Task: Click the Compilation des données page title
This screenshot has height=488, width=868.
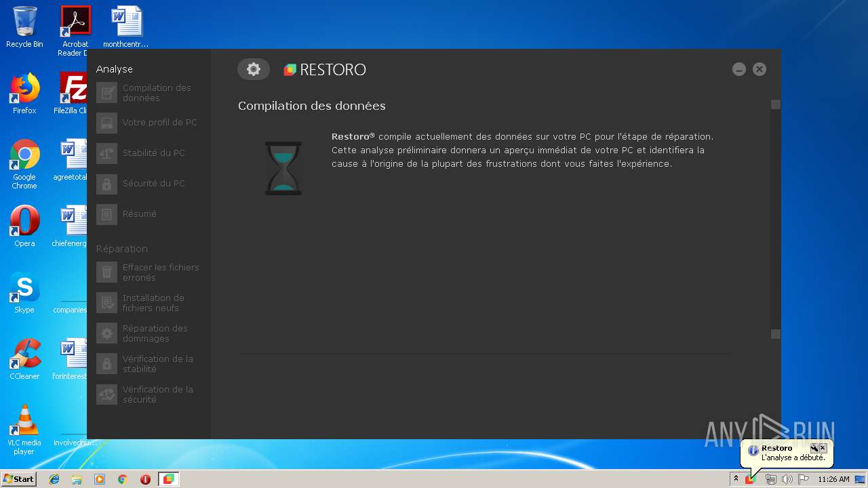Action: (311, 106)
